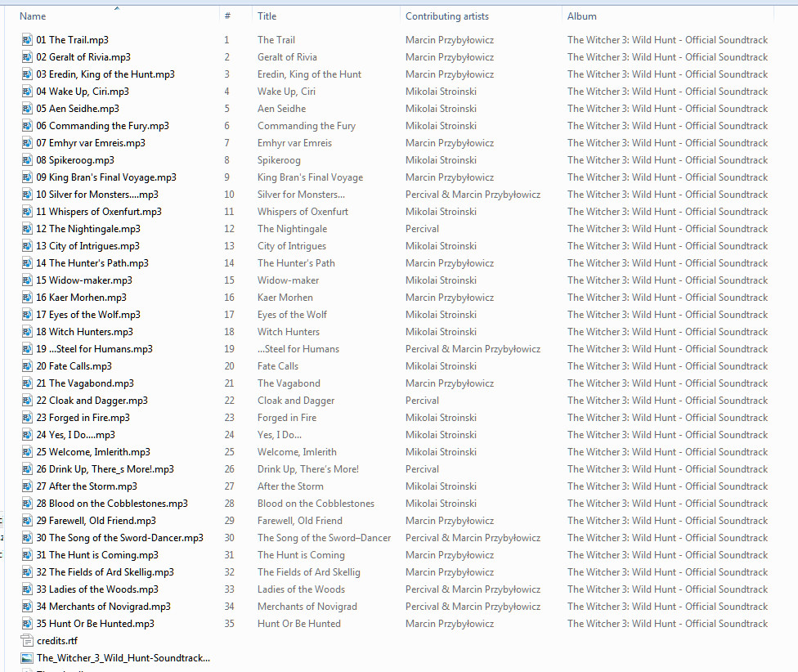The height and width of the screenshot is (672, 798).
Task: Click the icon beside 17 Eyes of the Wolf.mp3
Action: coord(27,315)
